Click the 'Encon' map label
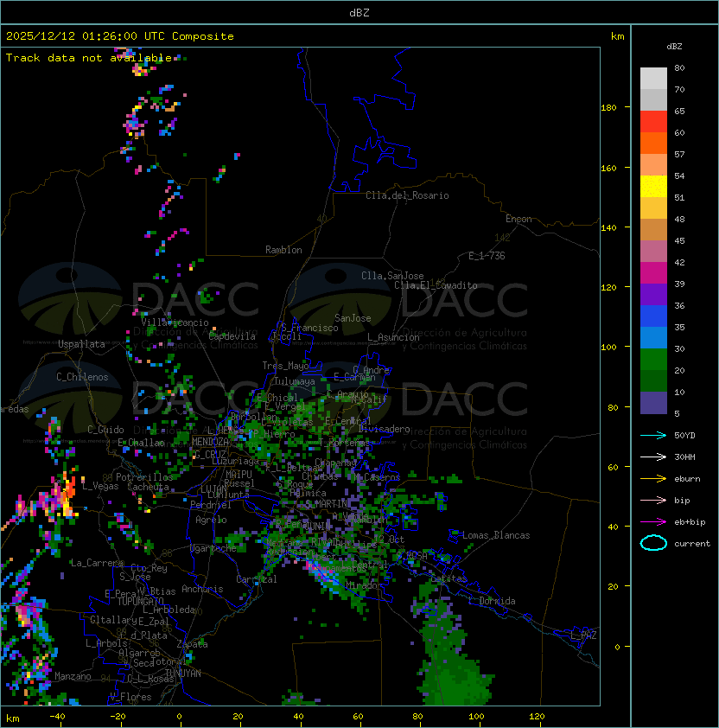Viewport: 719px width, 728px height. pos(519,219)
